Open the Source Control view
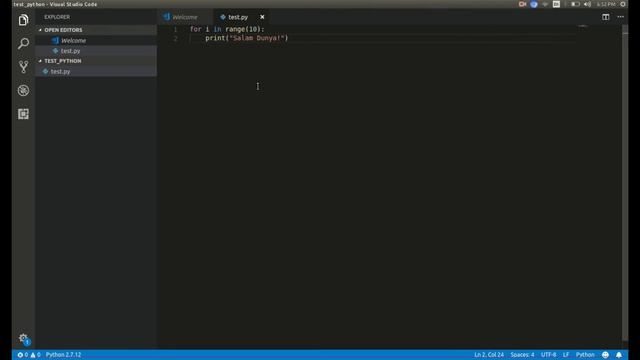Screen dimensions: 640x360 coord(23,67)
